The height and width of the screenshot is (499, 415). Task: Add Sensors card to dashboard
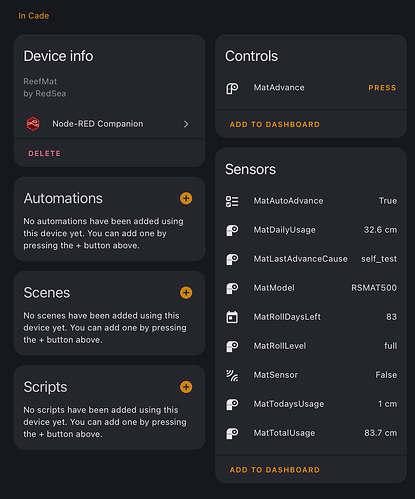[x=275, y=470]
